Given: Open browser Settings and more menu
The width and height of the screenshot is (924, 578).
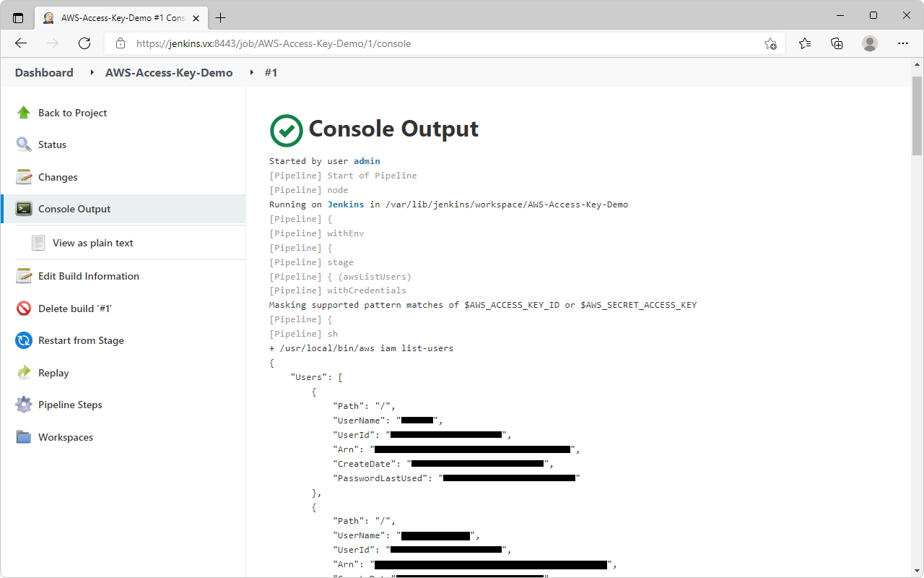Looking at the screenshot, I should (903, 43).
